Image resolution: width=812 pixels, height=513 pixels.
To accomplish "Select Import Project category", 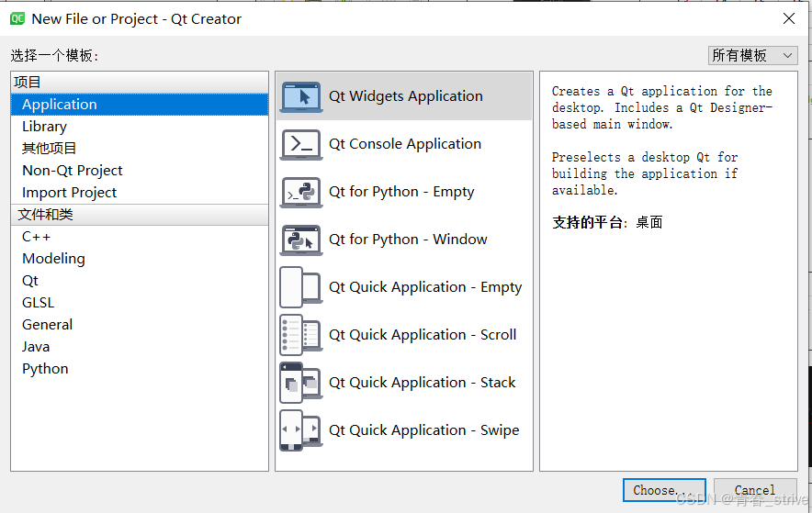I will click(x=140, y=193).
